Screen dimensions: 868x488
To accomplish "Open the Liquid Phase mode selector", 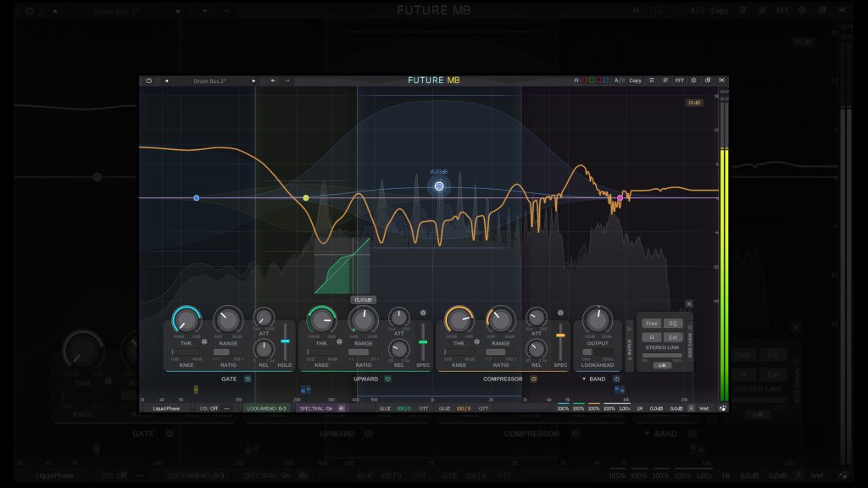I will click(x=166, y=408).
